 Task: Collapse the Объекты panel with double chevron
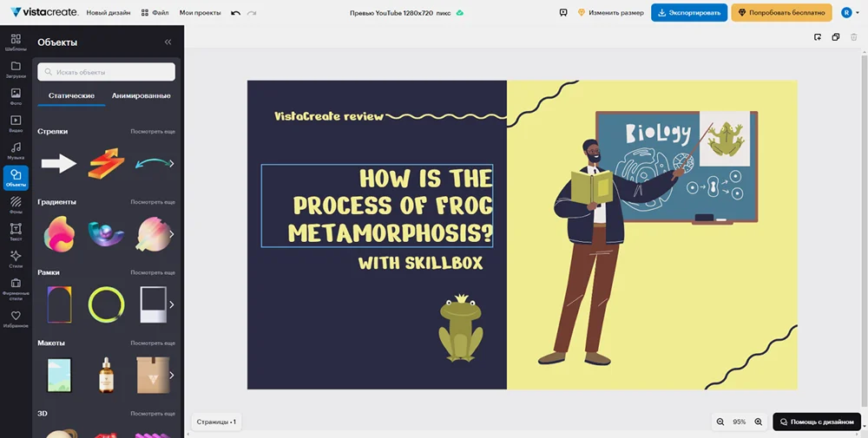168,42
